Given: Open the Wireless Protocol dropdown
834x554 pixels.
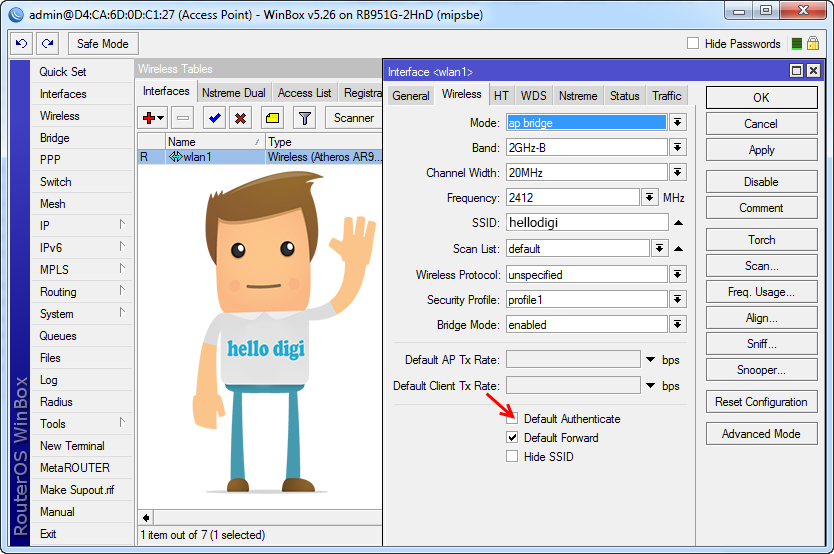Looking at the screenshot, I should click(x=678, y=274).
